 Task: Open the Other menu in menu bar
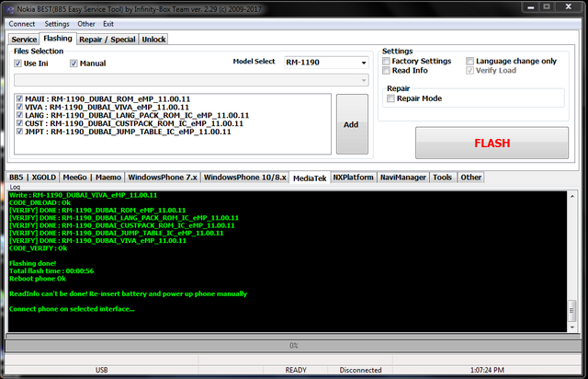85,24
